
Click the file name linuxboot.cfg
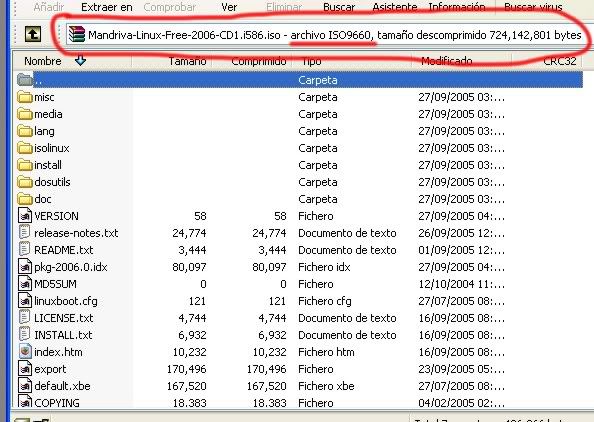(66, 301)
